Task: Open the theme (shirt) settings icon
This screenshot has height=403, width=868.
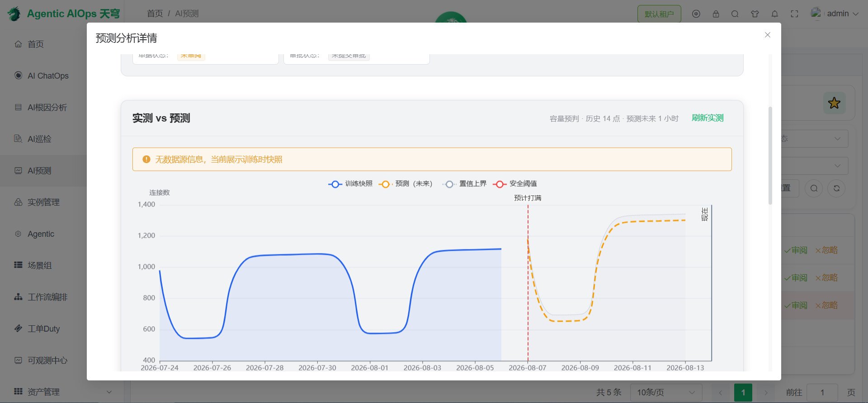Action: [x=755, y=14]
